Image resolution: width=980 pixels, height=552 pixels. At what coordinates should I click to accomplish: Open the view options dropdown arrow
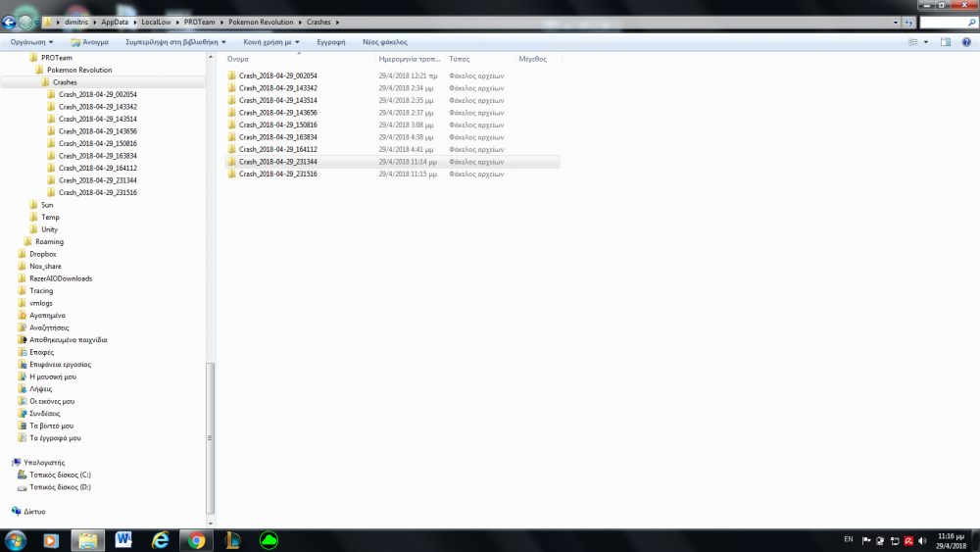point(926,42)
